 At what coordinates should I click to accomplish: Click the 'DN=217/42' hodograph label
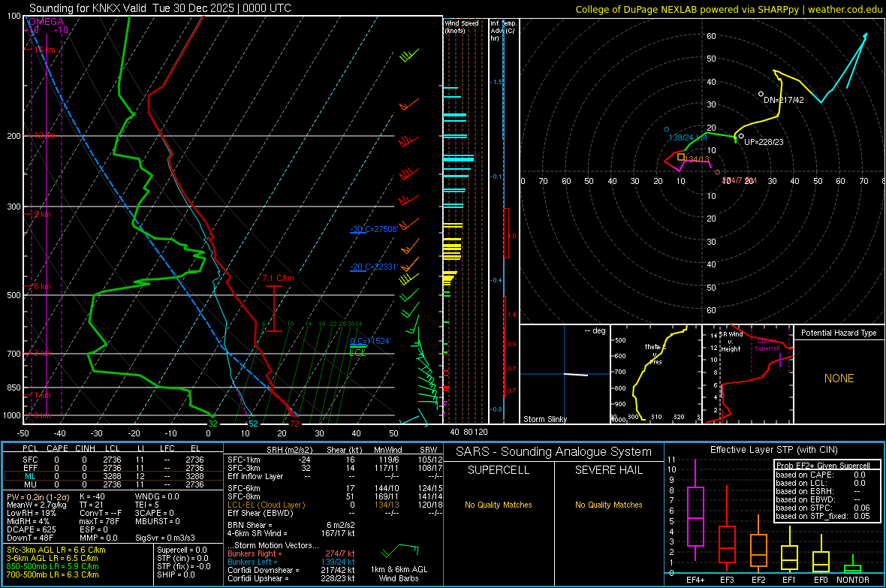(783, 100)
